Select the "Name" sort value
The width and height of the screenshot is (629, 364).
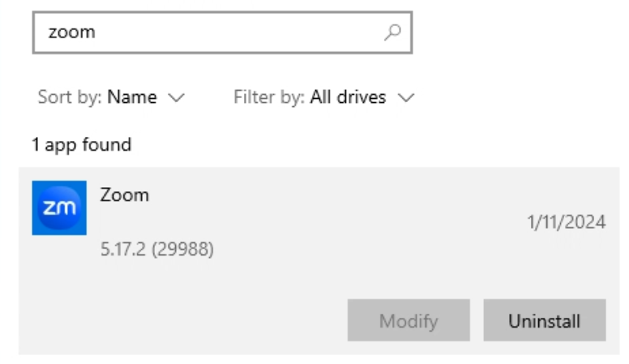[x=132, y=97]
